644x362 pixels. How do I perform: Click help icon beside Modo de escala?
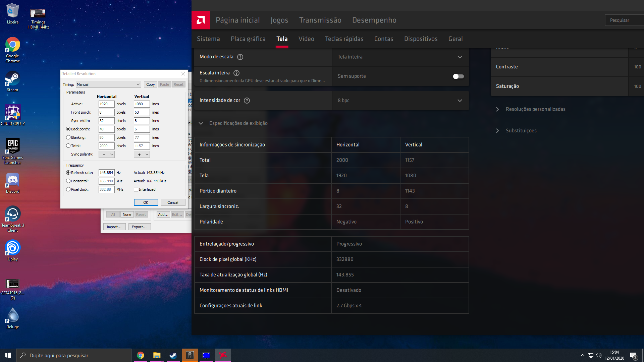click(240, 57)
